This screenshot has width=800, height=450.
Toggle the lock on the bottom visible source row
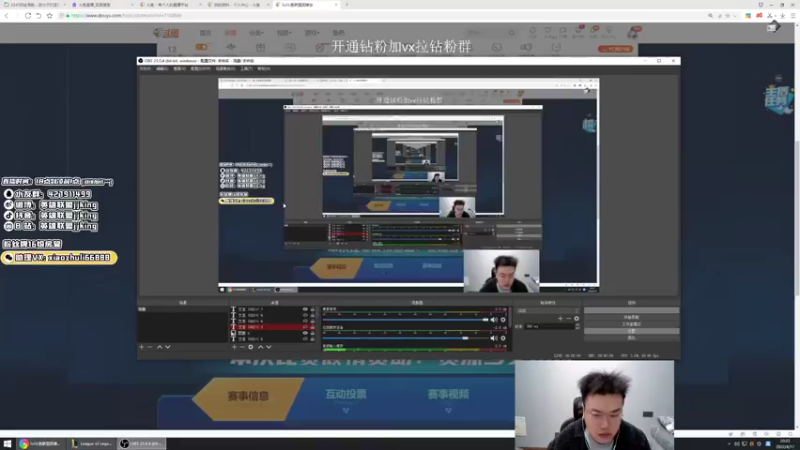tap(312, 339)
